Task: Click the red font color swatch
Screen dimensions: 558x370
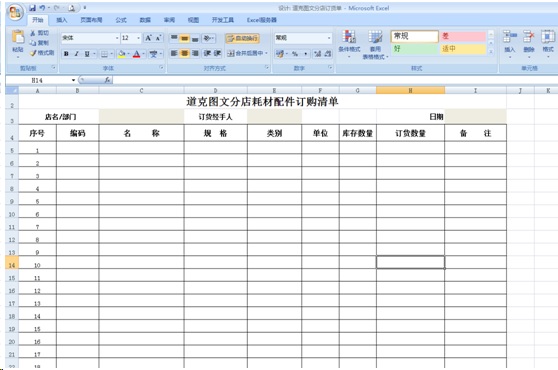Action: click(137, 54)
